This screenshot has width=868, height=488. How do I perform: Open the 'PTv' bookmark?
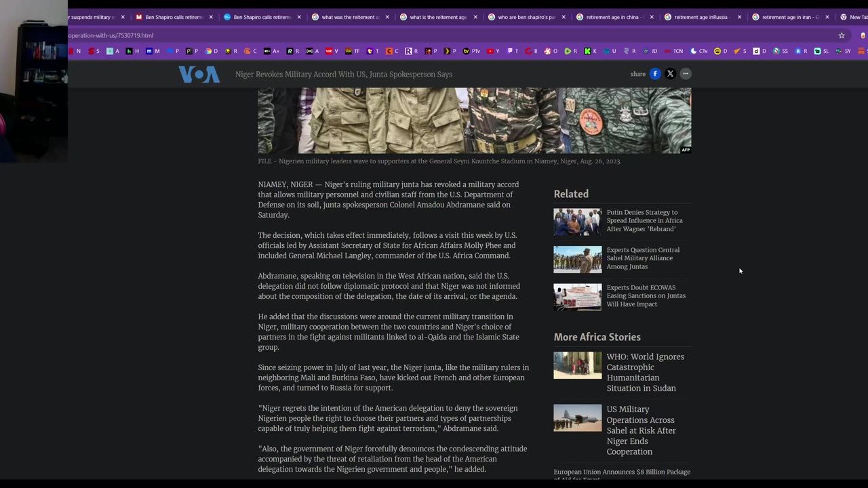click(471, 51)
